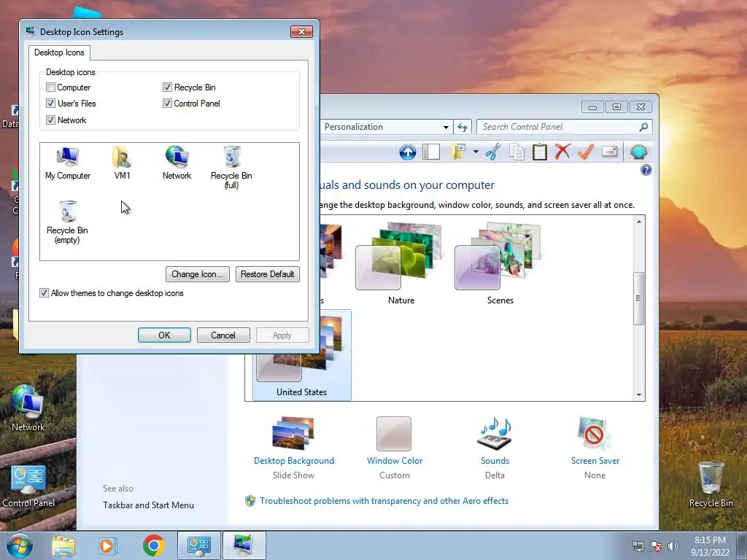Select the Recycle Bin (full) icon
747x560 pixels.
(x=231, y=167)
